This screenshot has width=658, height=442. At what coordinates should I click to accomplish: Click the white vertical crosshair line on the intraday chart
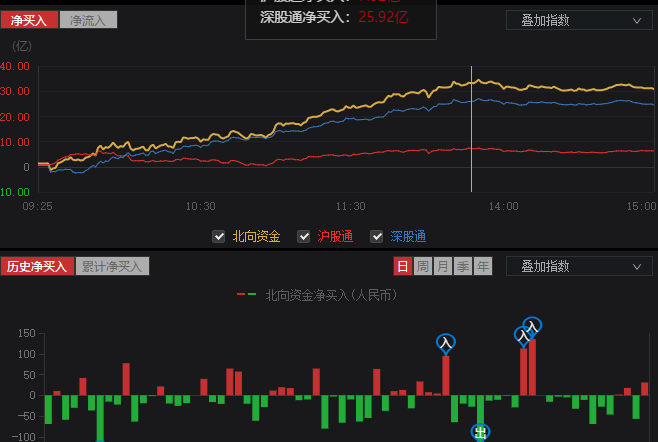tap(471, 129)
